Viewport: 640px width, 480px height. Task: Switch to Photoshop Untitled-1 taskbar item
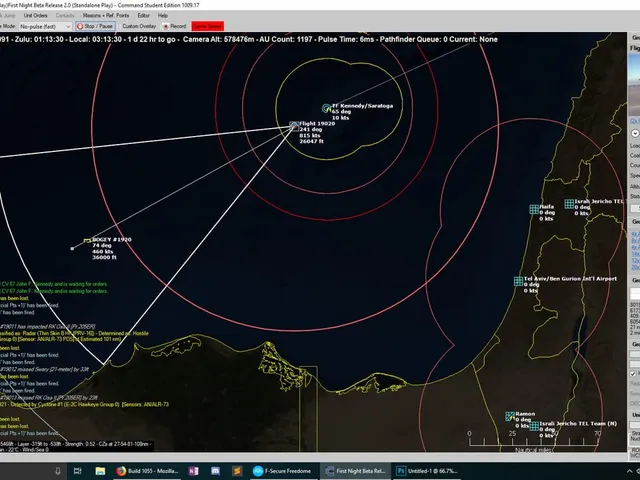(x=427, y=471)
